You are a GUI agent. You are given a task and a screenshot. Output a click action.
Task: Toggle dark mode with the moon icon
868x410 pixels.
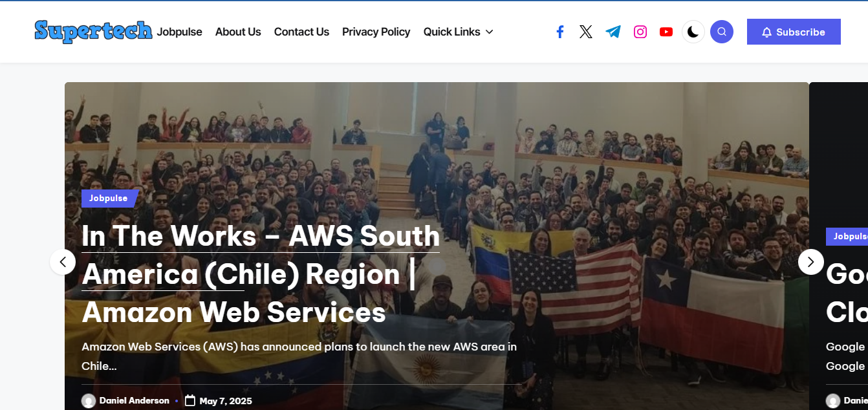pyautogui.click(x=693, y=32)
